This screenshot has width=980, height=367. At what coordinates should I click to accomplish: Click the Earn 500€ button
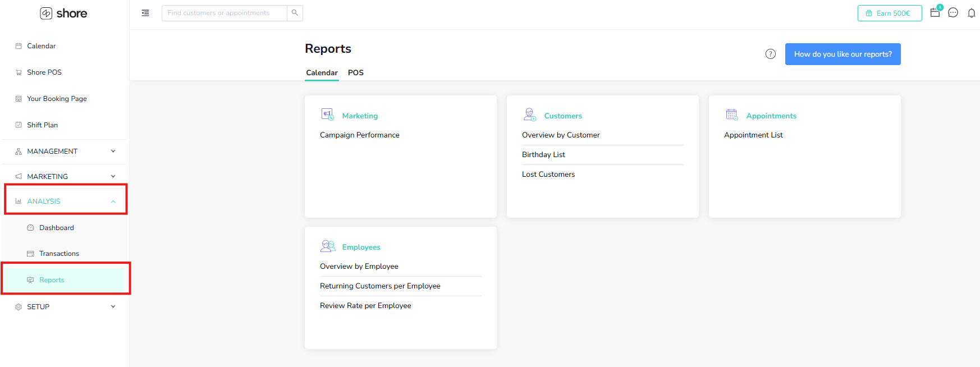click(x=889, y=13)
